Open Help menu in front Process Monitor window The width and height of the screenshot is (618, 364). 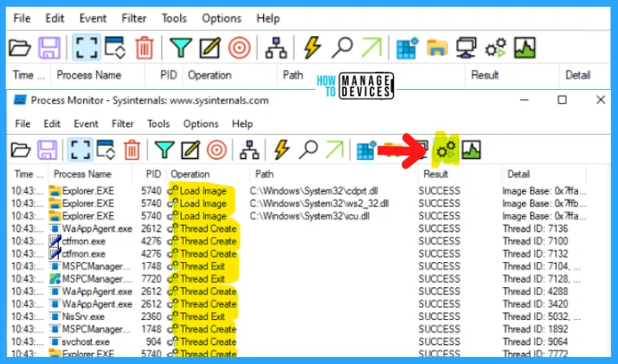(242, 124)
